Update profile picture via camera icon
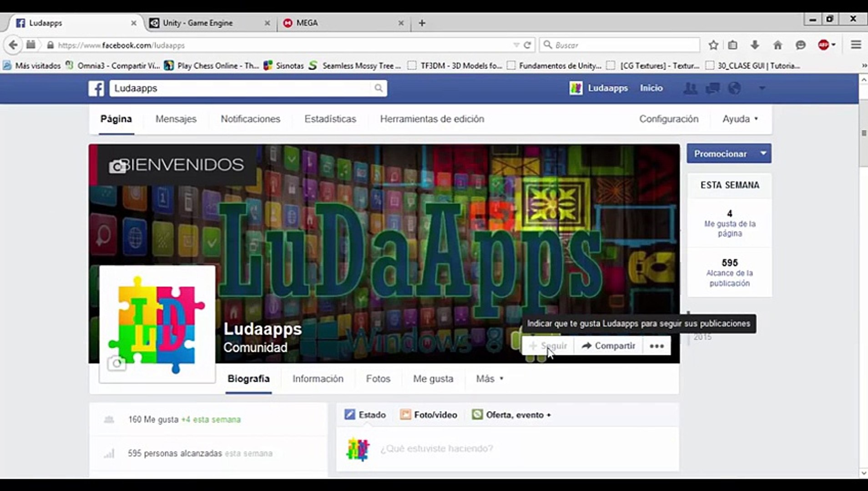 click(116, 363)
